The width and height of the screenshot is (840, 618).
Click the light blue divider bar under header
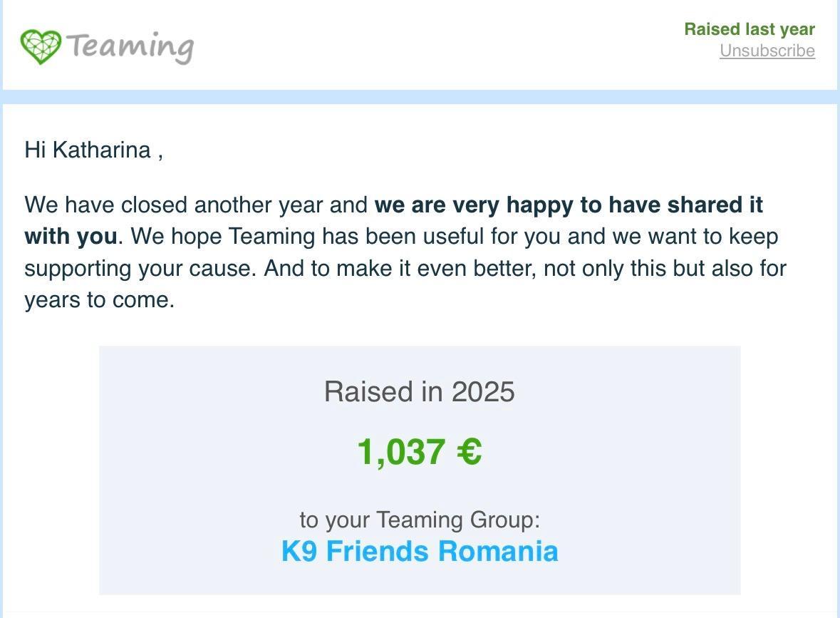coord(420,98)
